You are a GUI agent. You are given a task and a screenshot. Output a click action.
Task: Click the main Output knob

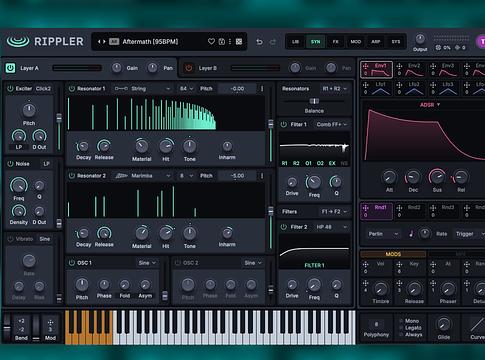[420, 39]
